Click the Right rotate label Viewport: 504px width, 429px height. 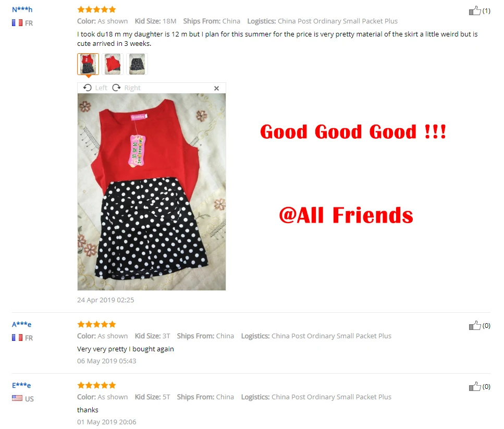click(132, 88)
